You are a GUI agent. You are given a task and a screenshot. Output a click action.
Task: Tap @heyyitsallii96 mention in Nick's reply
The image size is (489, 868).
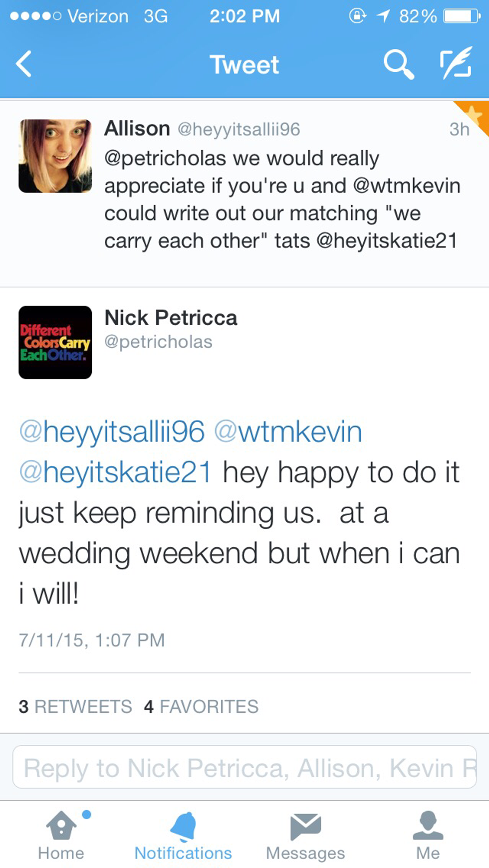click(112, 432)
